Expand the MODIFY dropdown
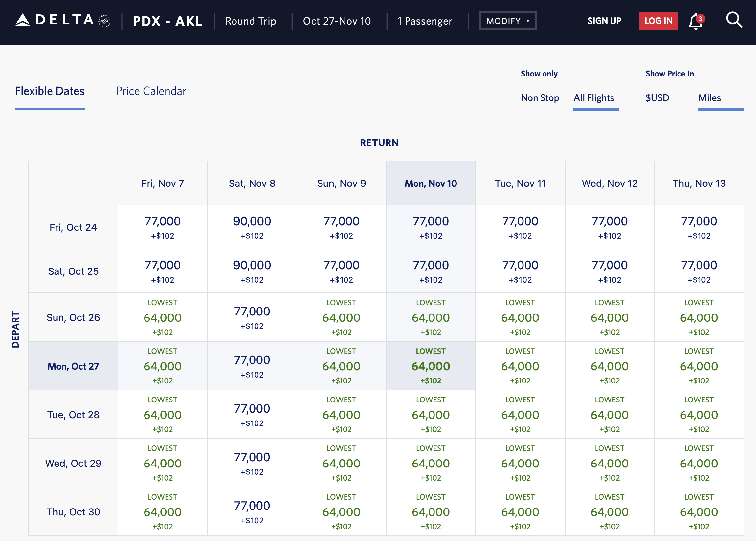Image resolution: width=756 pixels, height=541 pixels. [507, 21]
